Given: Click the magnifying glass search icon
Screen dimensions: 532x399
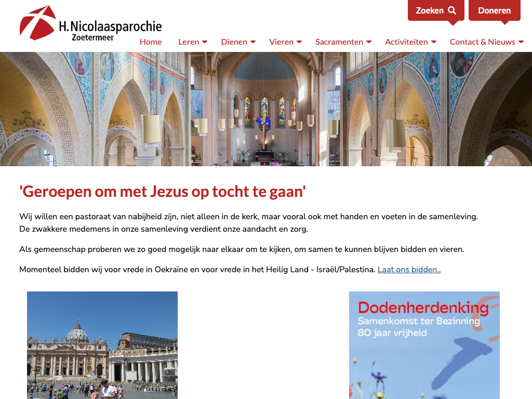Looking at the screenshot, I should (452, 10).
